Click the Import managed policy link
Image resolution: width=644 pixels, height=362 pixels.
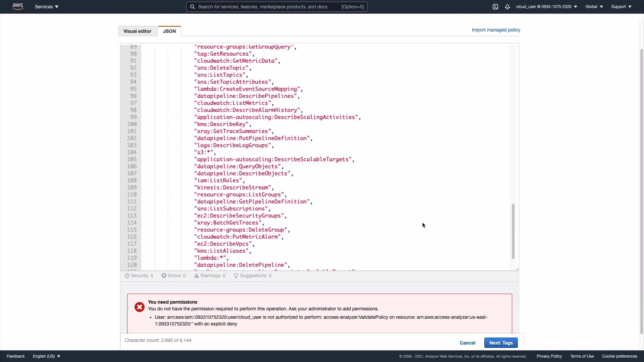pyautogui.click(x=496, y=30)
